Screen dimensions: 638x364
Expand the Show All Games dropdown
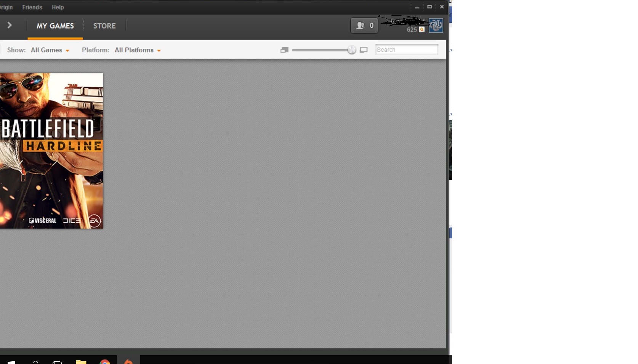(x=50, y=50)
